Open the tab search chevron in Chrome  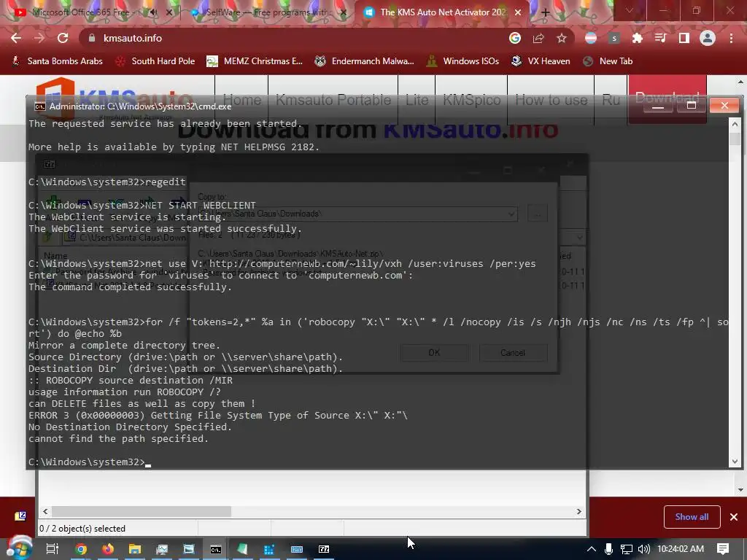[630, 10]
